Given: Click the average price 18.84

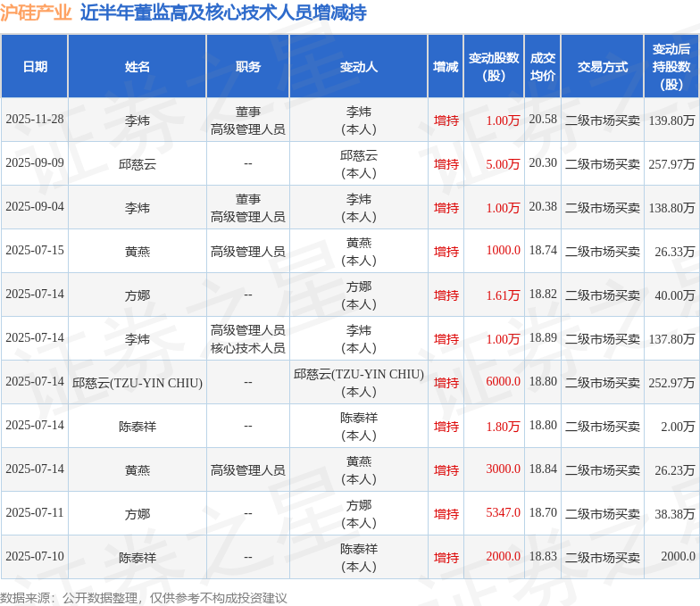Looking at the screenshot, I should (543, 469).
